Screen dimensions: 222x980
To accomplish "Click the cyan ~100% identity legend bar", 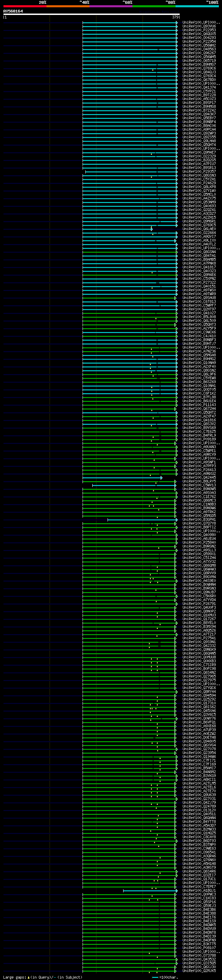I will point(197,6).
